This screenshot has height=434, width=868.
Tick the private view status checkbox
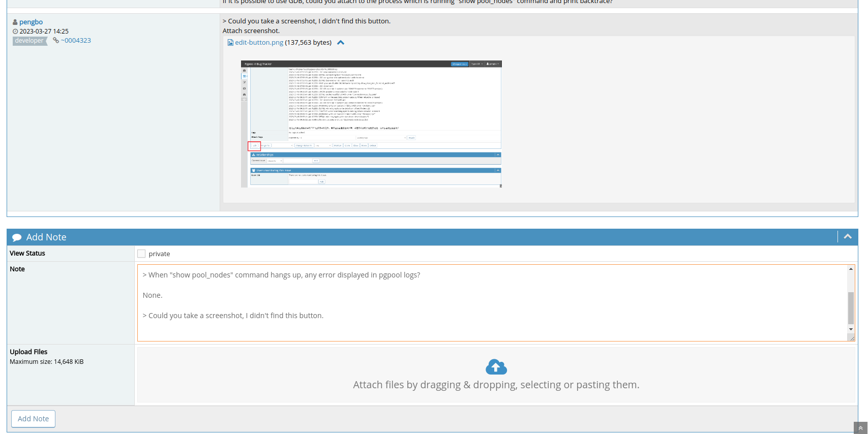pyautogui.click(x=141, y=254)
